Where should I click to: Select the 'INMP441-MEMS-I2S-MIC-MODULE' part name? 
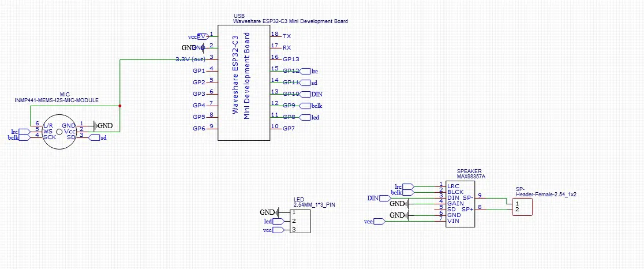(57, 100)
